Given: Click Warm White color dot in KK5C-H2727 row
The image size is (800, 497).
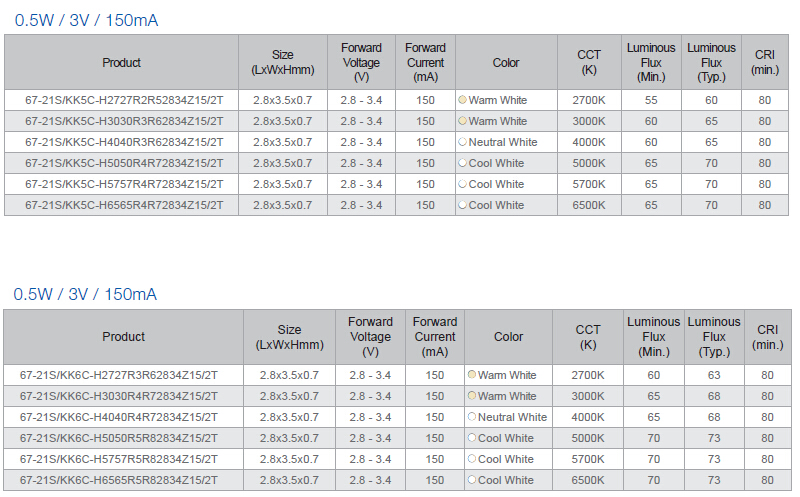Looking at the screenshot, I should 462,100.
